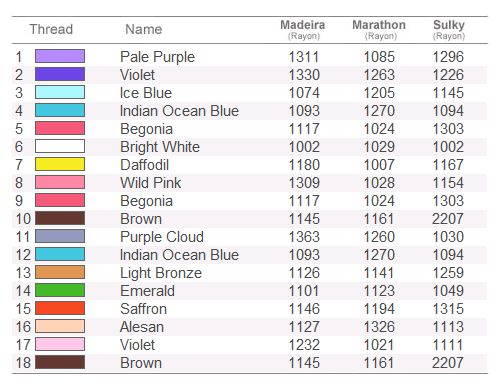Click the Thread column header
The height and width of the screenshot is (384, 500).
51,29
